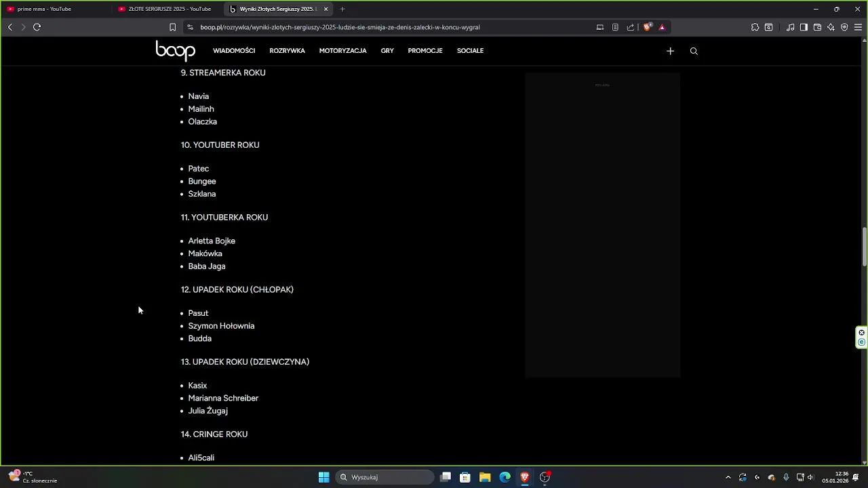Open the site settings icon before the URL

point(191,27)
